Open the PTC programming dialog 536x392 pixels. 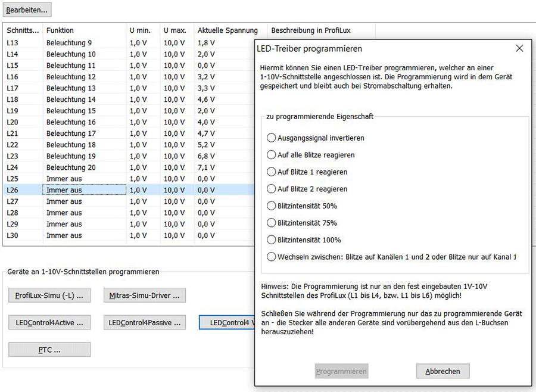point(49,349)
